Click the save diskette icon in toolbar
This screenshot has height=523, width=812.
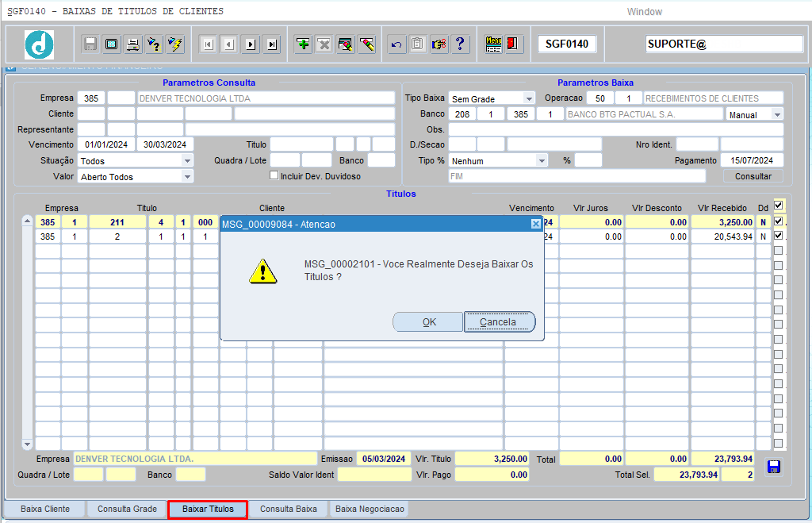(90, 44)
